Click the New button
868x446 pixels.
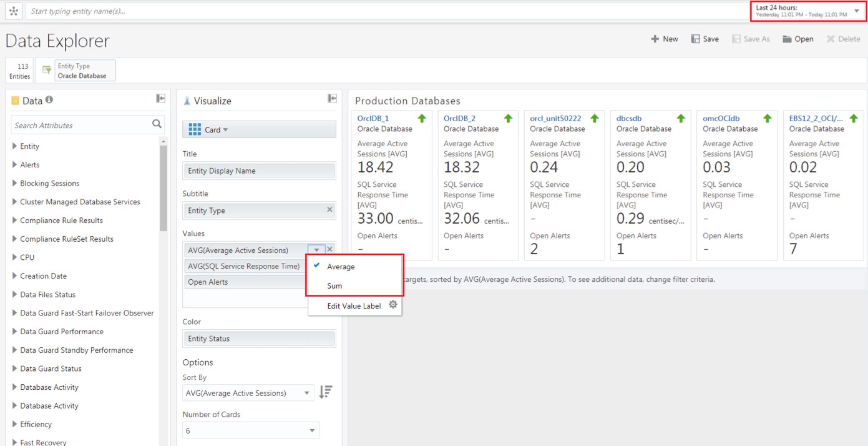pos(664,39)
